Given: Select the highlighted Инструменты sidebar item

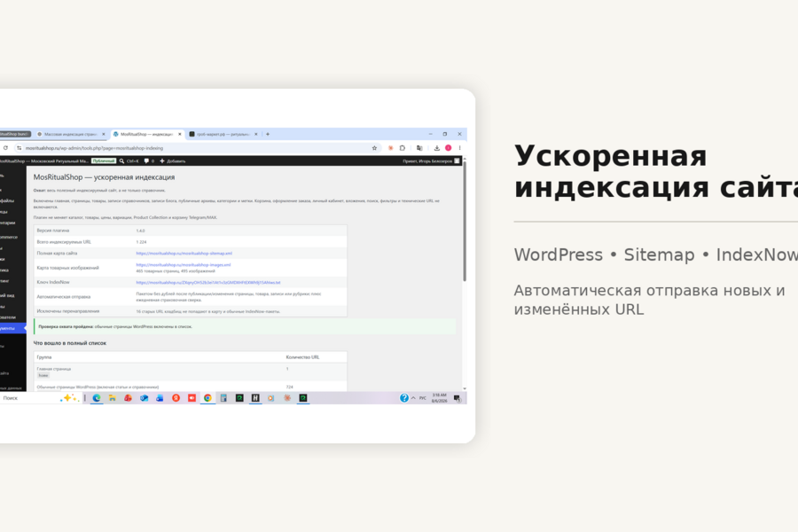Looking at the screenshot, I should (12, 328).
